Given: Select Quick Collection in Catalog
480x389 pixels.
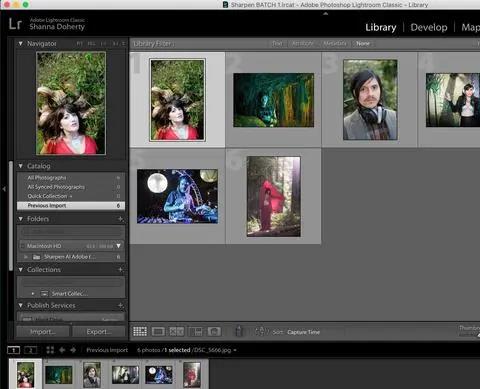Looking at the screenshot, I should point(71,196).
